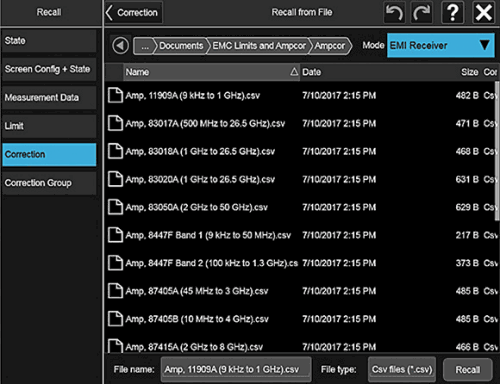This screenshot has height=384, width=500.
Task: Select file Amp. 11909A (9 kHz to 1 GHz).csv
Action: click(x=193, y=96)
